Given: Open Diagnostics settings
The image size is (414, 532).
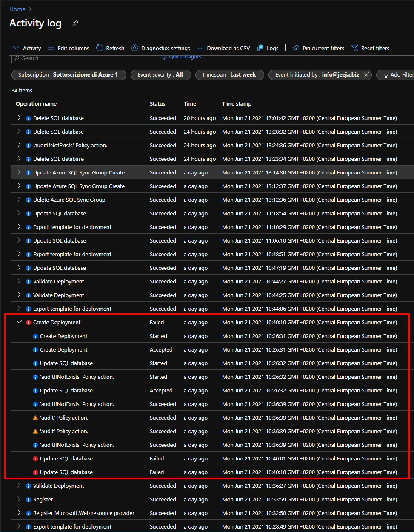Looking at the screenshot, I should [160, 48].
